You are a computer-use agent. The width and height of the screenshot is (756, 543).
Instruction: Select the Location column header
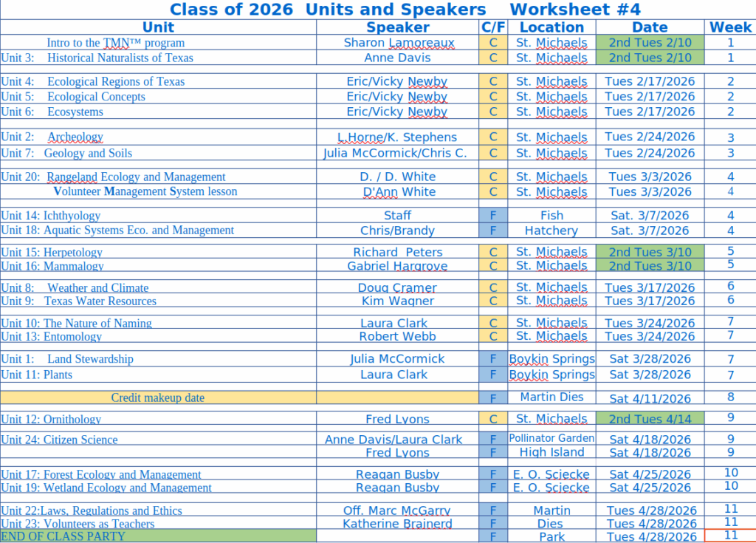[x=551, y=27]
